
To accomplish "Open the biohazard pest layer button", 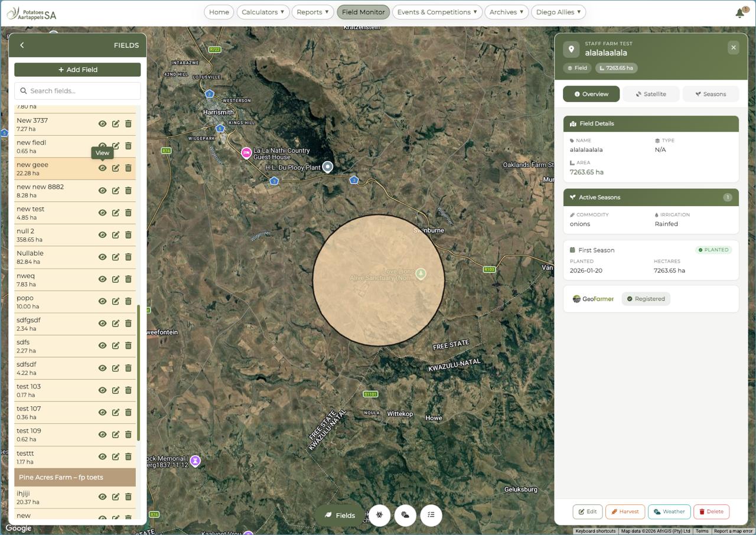I will point(380,515).
